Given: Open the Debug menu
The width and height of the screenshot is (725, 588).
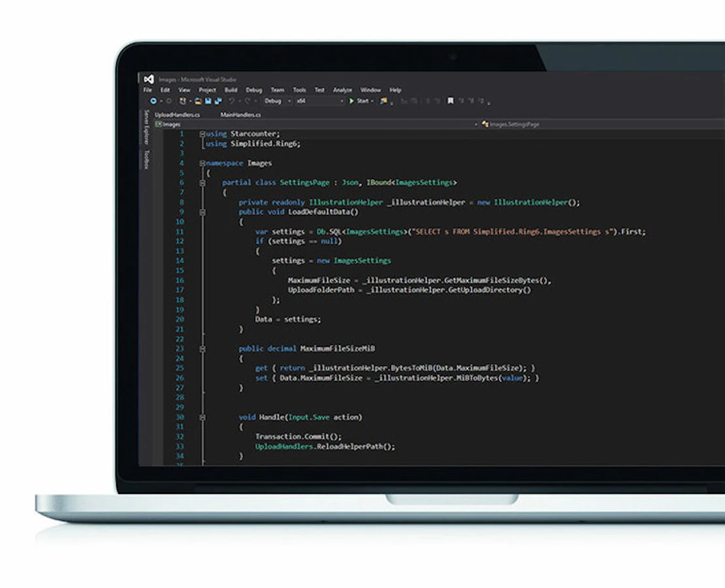Looking at the screenshot, I should coord(254,90).
